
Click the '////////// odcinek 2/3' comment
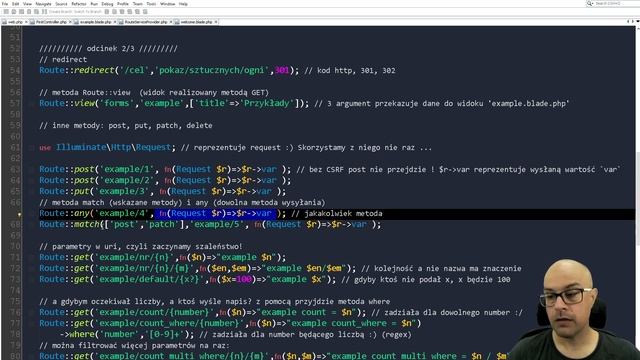(x=108, y=49)
